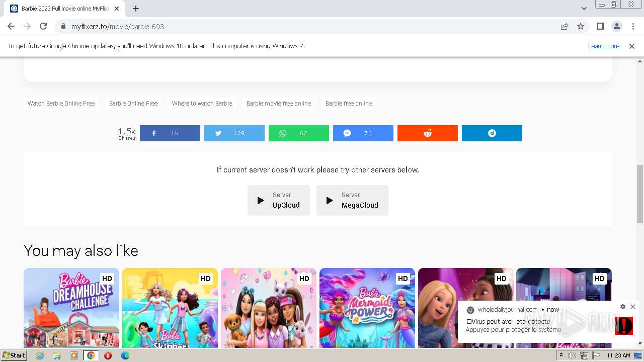Play from Server MegaCloud
Image resolution: width=644 pixels, height=362 pixels.
point(352,200)
